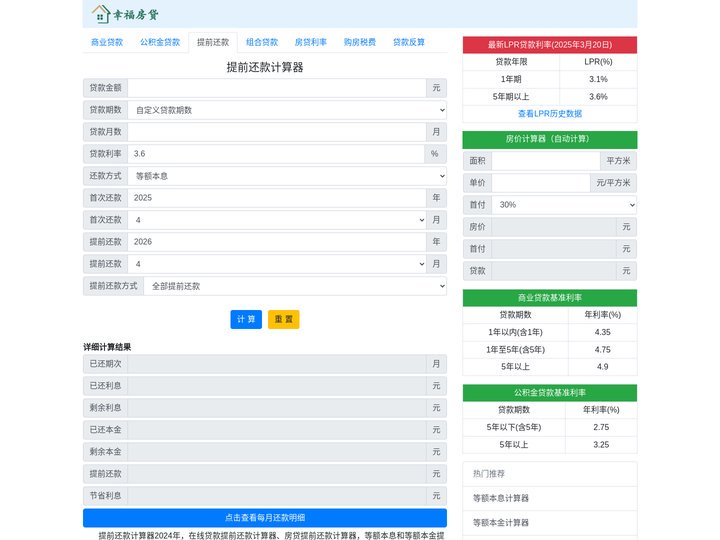The image size is (720, 540).
Task: Click the 房价 result field
Action: 554,227
